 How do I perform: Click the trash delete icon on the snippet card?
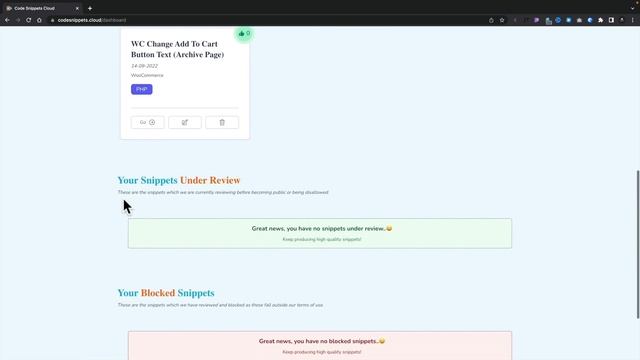click(222, 122)
